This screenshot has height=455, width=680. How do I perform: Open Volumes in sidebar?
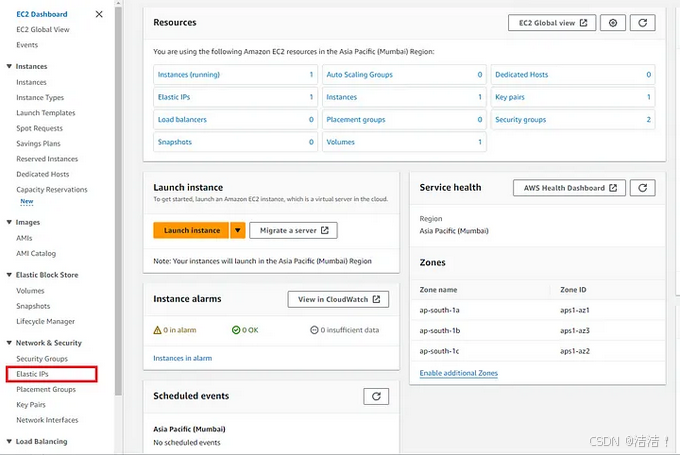30,291
